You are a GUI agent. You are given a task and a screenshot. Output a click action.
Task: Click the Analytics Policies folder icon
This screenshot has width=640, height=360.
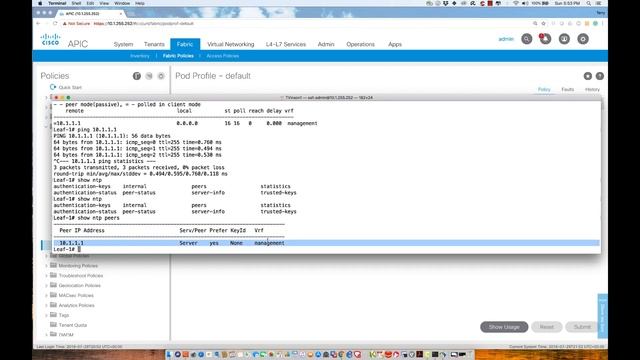coord(53,305)
